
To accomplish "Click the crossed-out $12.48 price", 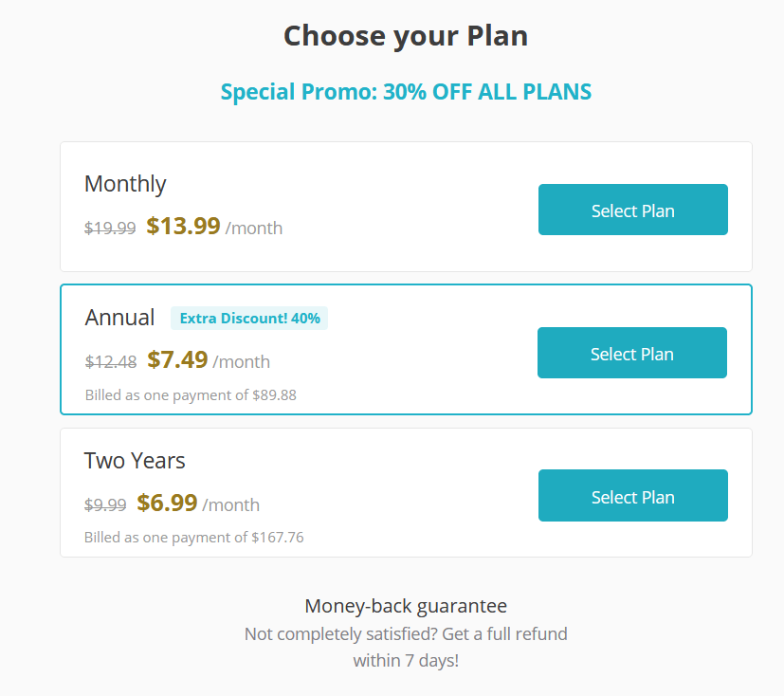I will [x=111, y=361].
